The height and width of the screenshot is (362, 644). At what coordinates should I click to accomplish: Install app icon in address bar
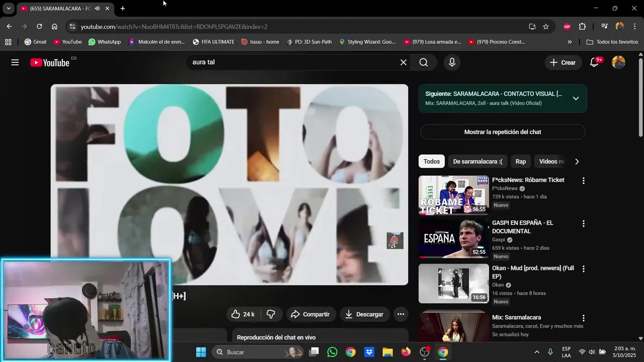pyautogui.click(x=532, y=27)
